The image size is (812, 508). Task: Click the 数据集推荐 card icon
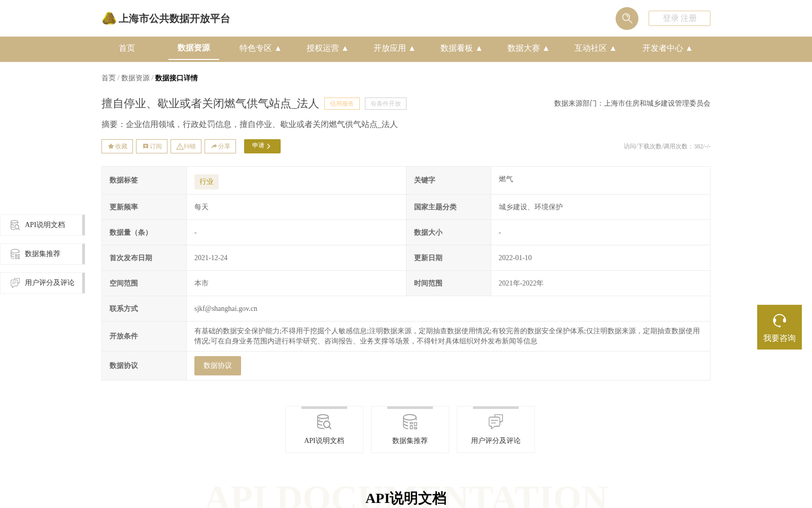click(410, 422)
